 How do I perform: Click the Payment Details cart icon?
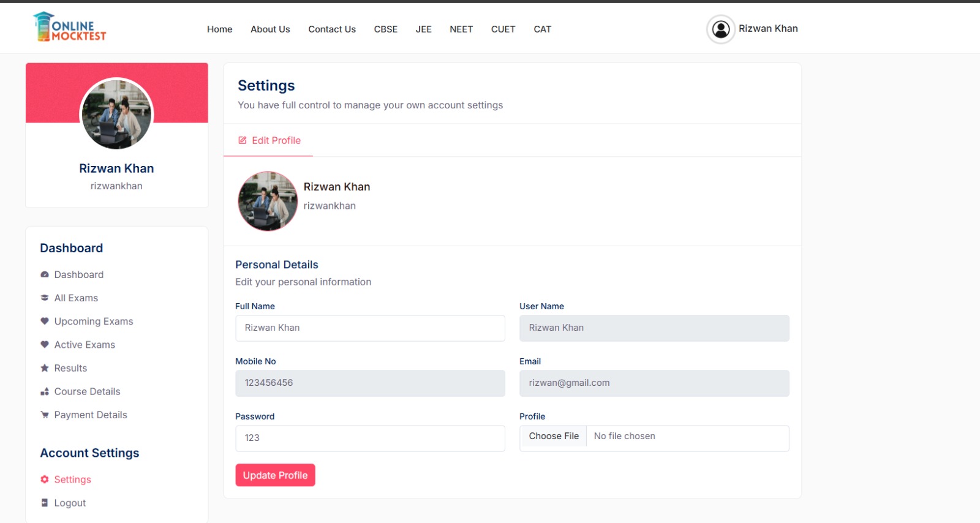pyautogui.click(x=45, y=415)
